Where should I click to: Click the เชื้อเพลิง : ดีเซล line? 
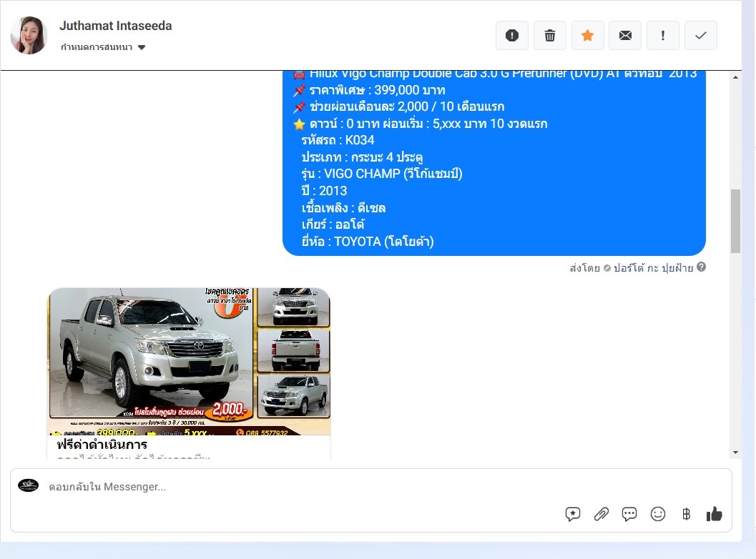coord(343,208)
